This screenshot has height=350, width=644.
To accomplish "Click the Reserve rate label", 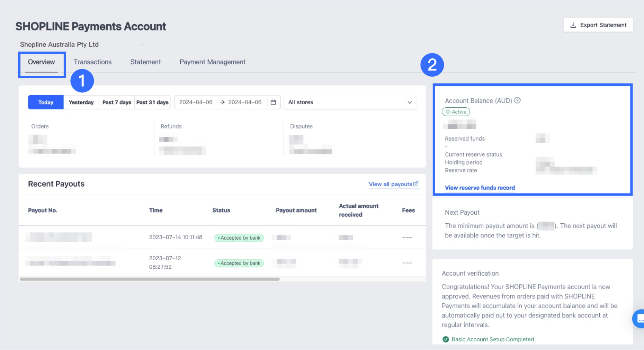I will (x=461, y=171).
